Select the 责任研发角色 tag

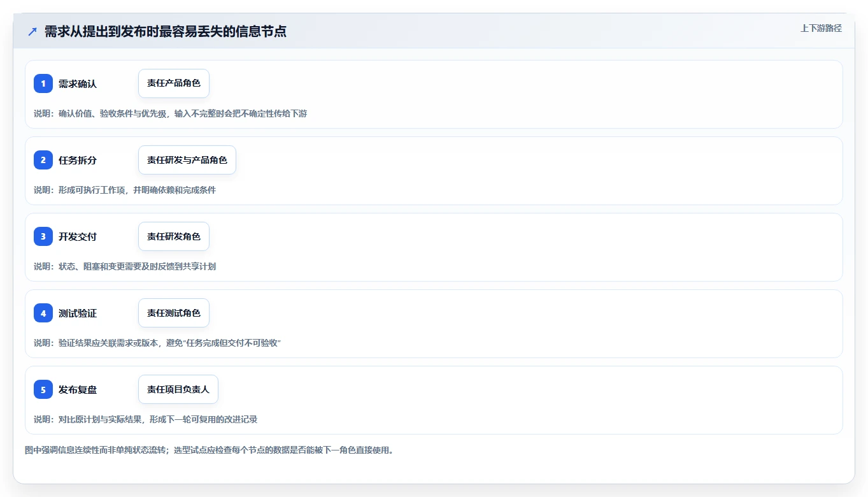[x=174, y=236]
